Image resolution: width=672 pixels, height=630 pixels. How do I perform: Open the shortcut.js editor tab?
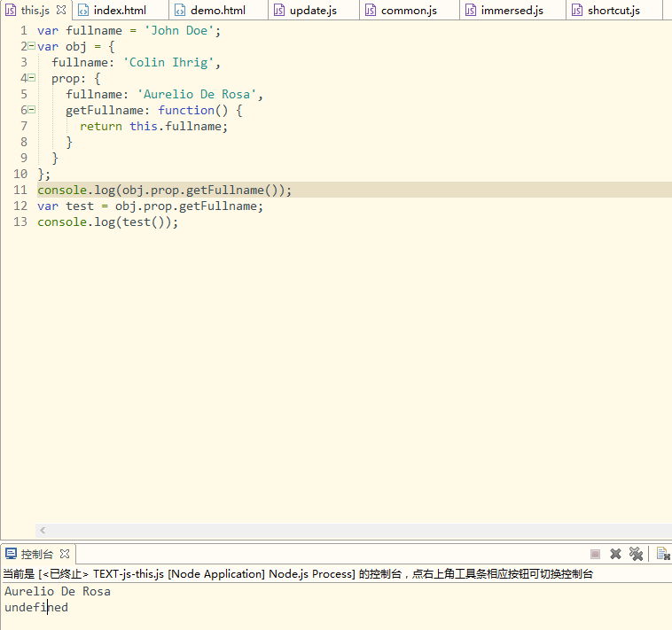click(613, 11)
